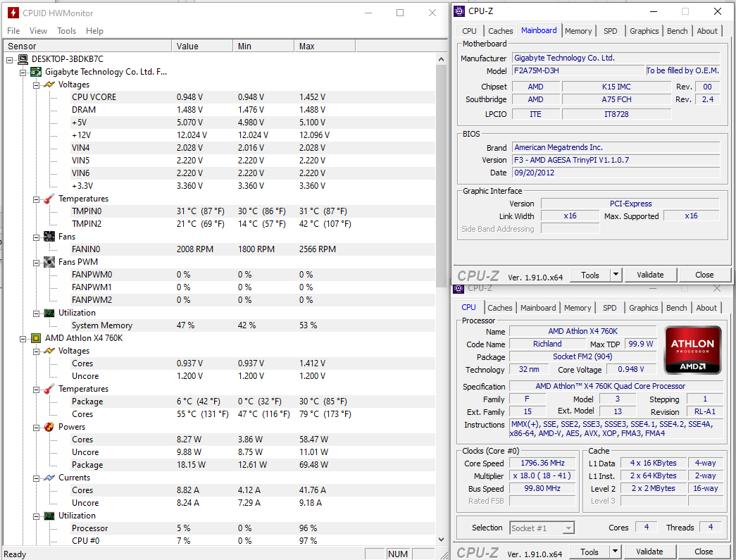The width and height of the screenshot is (736, 560).
Task: Click Close button in lower CPU-Z window
Action: tap(704, 552)
